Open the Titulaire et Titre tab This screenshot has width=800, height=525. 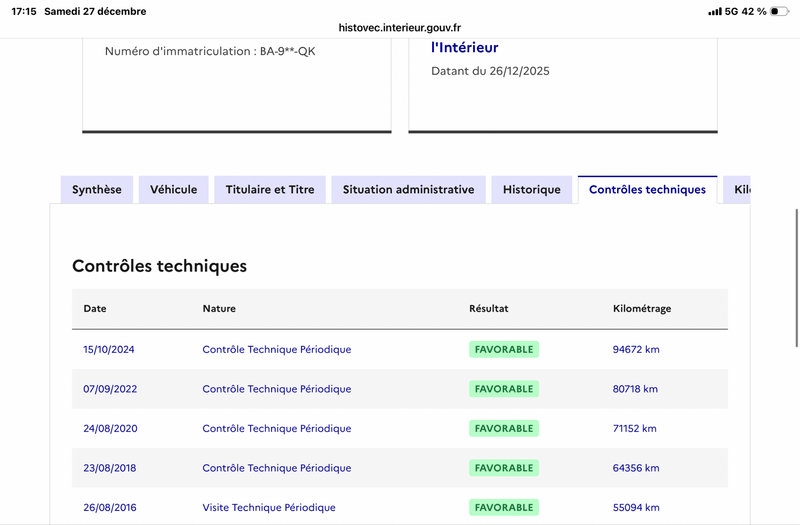(x=270, y=190)
